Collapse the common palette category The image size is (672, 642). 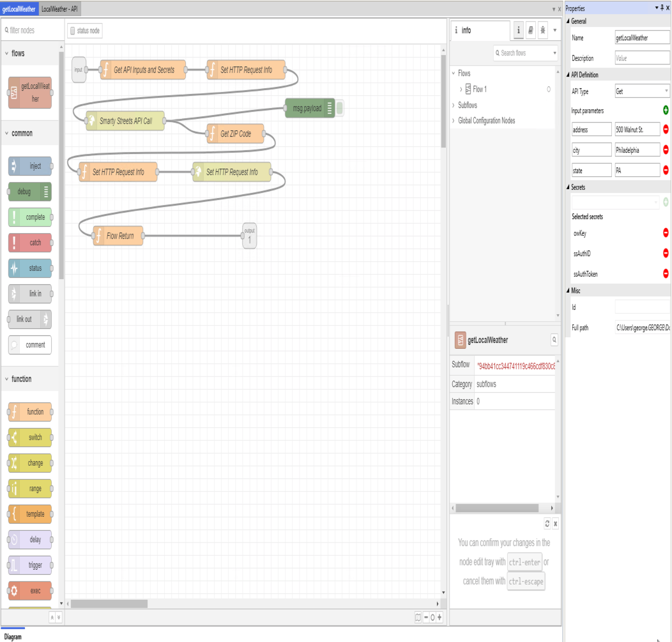(x=7, y=134)
